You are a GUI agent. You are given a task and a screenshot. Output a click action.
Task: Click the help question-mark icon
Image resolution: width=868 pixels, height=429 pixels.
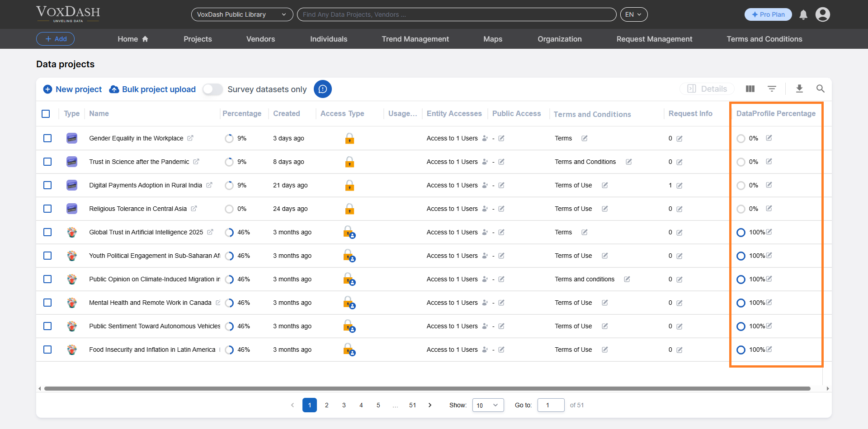pos(323,89)
